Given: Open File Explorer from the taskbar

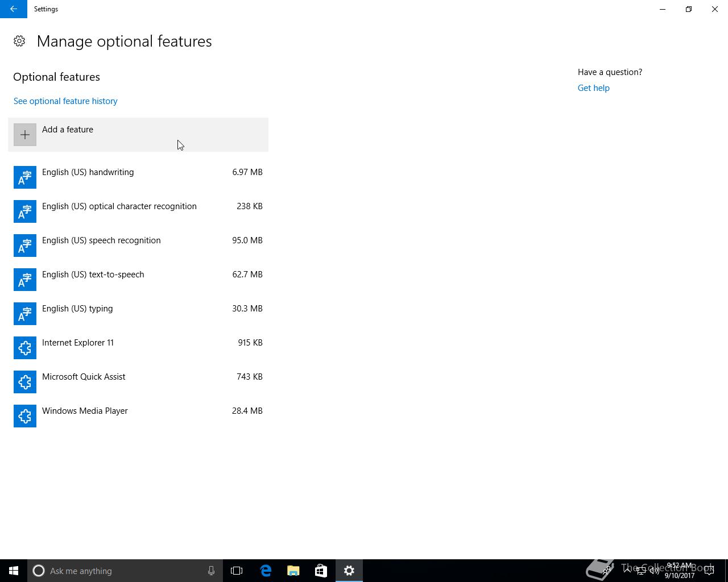Looking at the screenshot, I should pyautogui.click(x=293, y=571).
